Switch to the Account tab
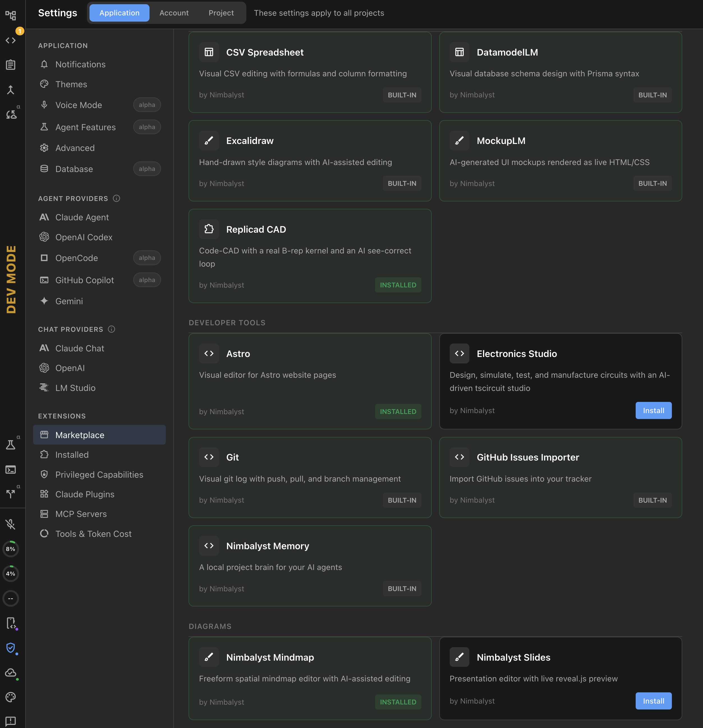 coord(174,13)
